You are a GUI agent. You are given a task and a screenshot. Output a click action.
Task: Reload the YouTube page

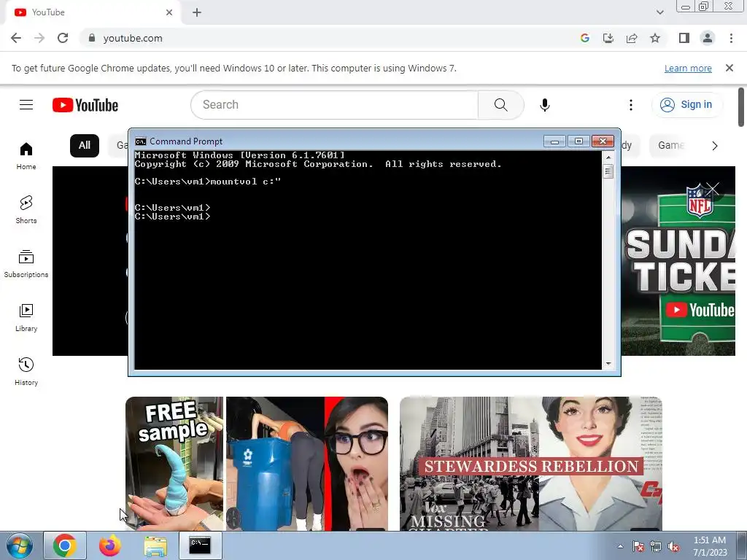[63, 38]
